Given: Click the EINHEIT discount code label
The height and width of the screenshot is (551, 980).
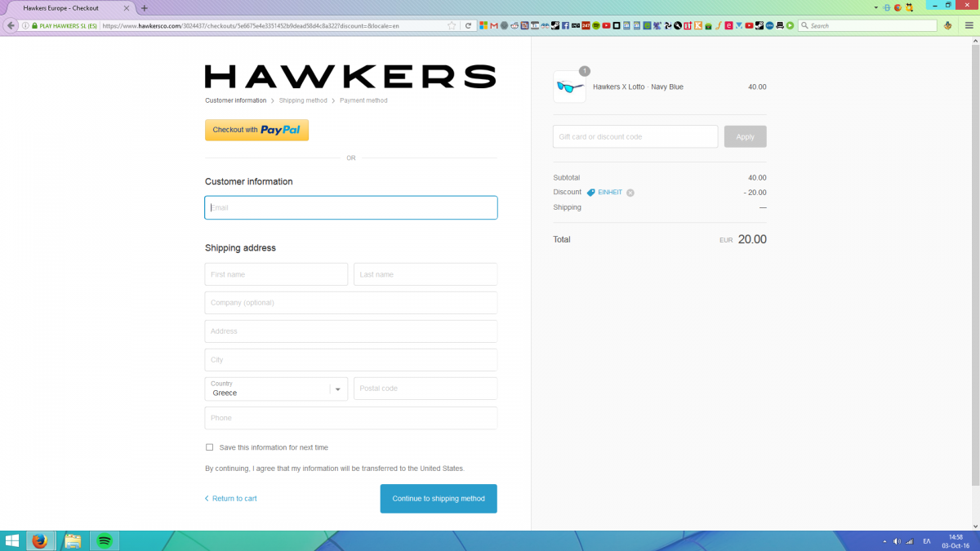Looking at the screenshot, I should coord(610,193).
